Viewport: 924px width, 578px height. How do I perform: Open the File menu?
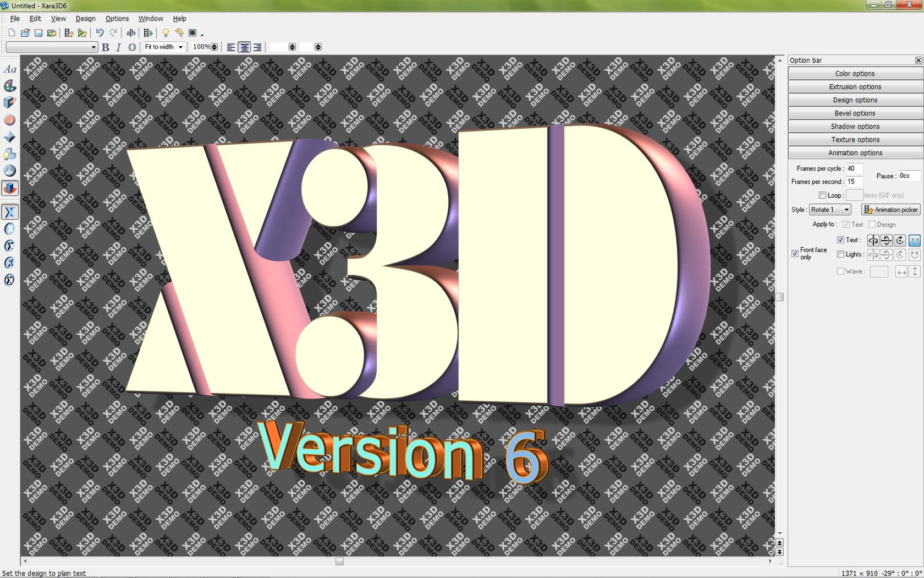(x=15, y=19)
